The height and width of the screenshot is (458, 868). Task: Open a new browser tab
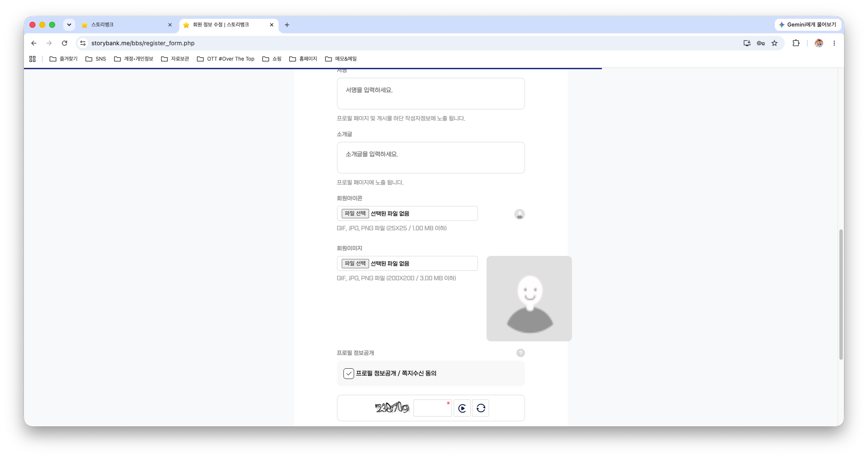click(x=287, y=25)
